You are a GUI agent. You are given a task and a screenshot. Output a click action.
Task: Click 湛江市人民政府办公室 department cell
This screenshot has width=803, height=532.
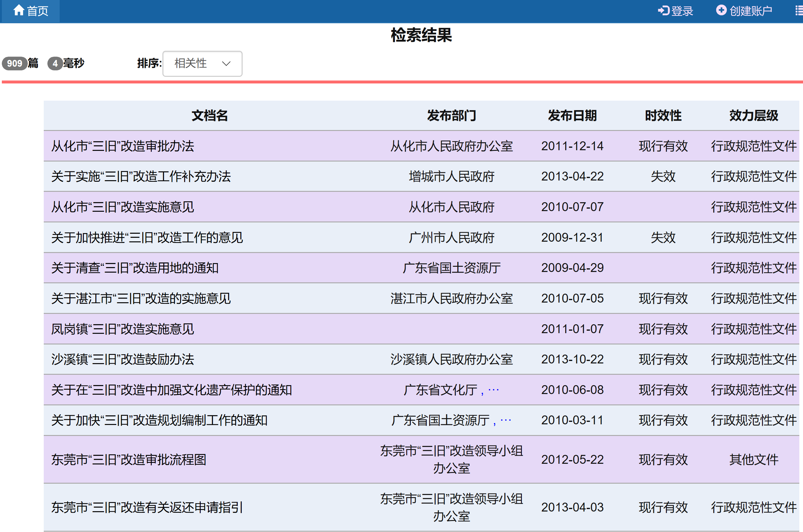[x=452, y=299]
